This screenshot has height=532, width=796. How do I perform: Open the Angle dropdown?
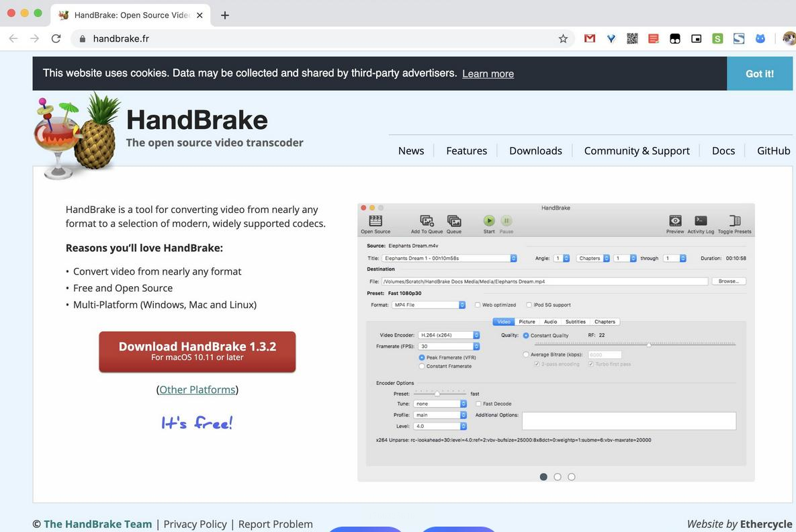(562, 259)
